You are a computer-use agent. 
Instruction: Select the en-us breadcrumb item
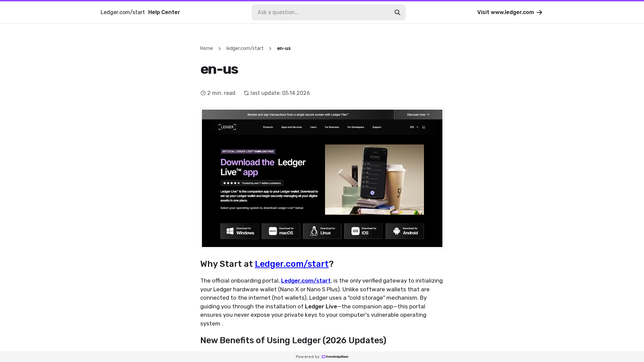[284, 49]
